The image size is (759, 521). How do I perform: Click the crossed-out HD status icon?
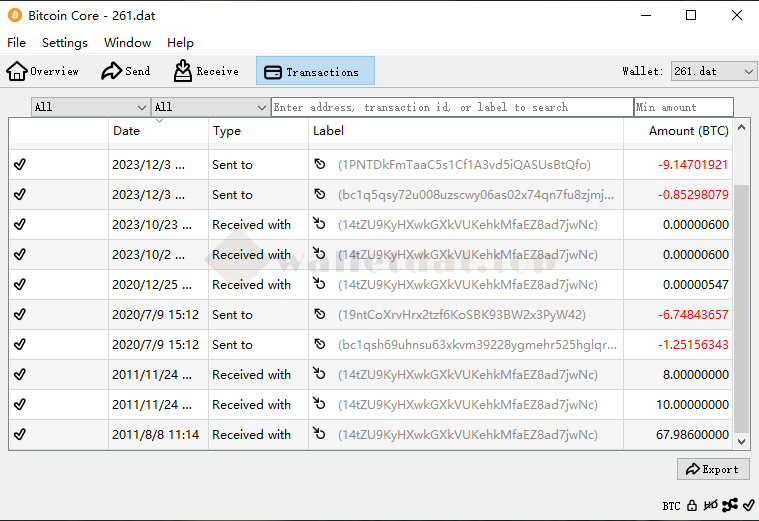pos(710,505)
